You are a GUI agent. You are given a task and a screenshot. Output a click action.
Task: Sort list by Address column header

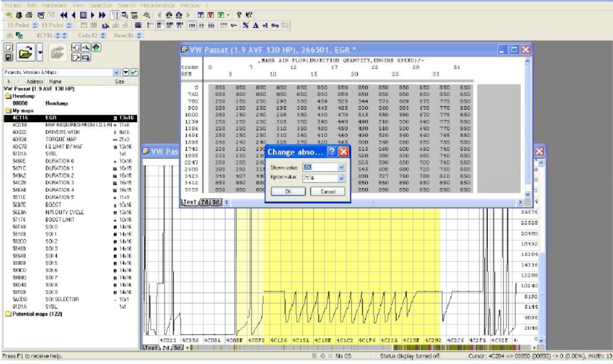point(34,81)
